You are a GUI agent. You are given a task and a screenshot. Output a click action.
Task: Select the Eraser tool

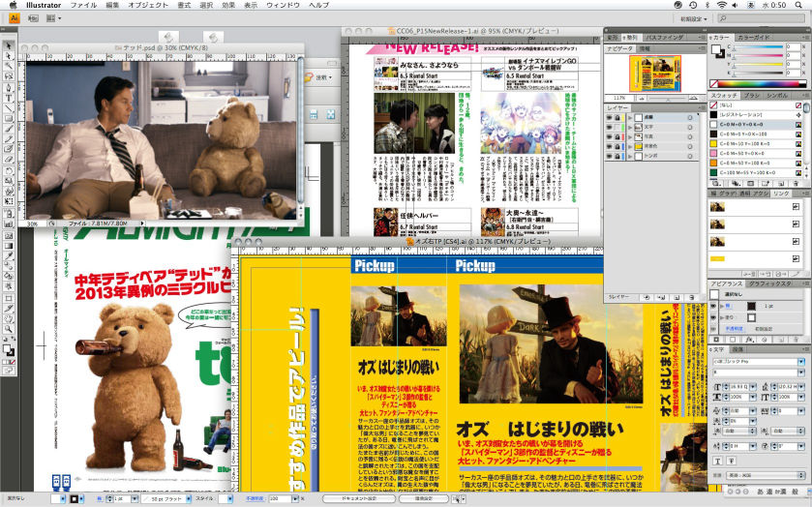tap(9, 160)
